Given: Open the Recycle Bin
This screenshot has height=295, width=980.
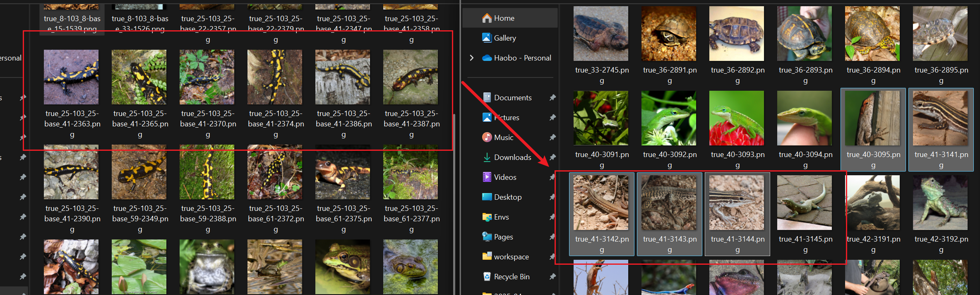Looking at the screenshot, I should point(512,277).
